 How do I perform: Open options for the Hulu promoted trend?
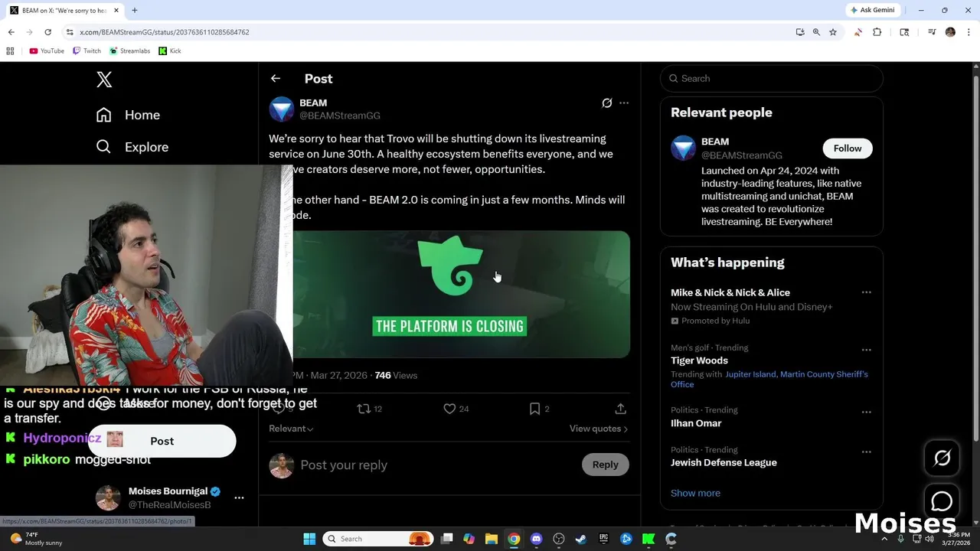[x=867, y=292]
